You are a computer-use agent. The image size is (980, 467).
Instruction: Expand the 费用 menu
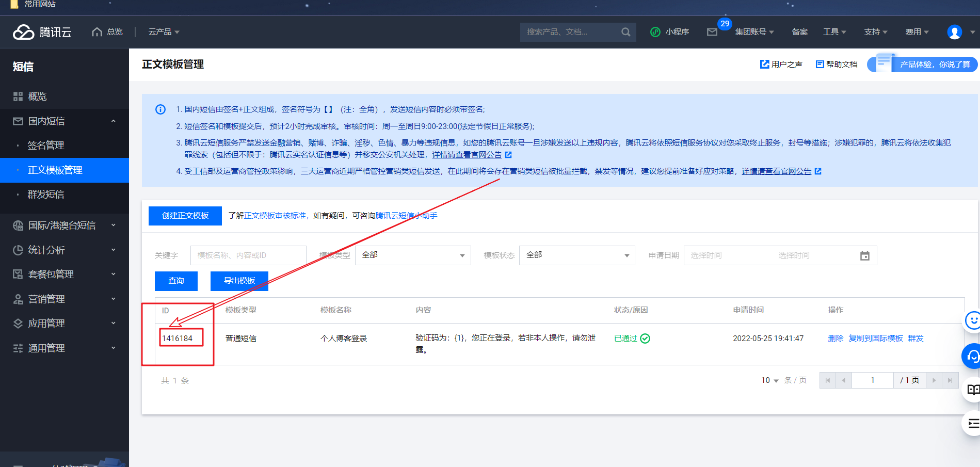(917, 32)
